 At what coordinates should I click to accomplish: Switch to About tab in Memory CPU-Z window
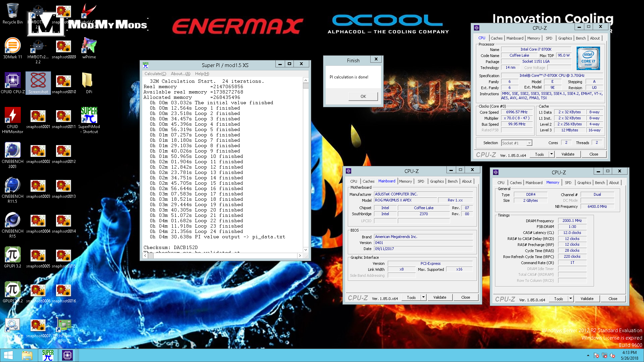[x=614, y=183]
